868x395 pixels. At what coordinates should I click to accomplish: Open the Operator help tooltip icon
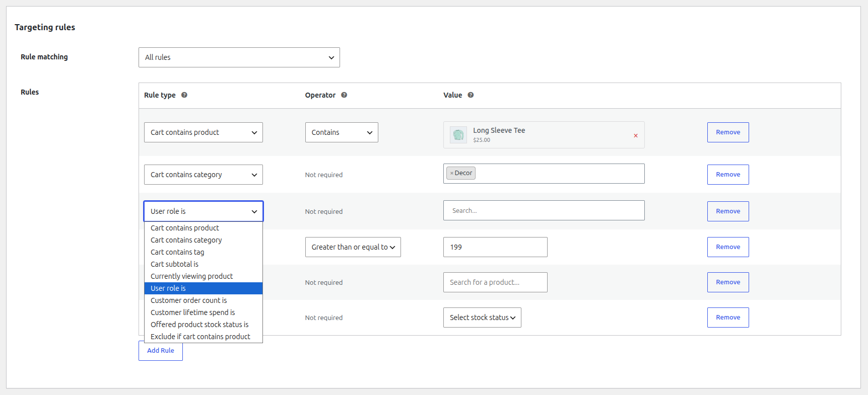[344, 95]
